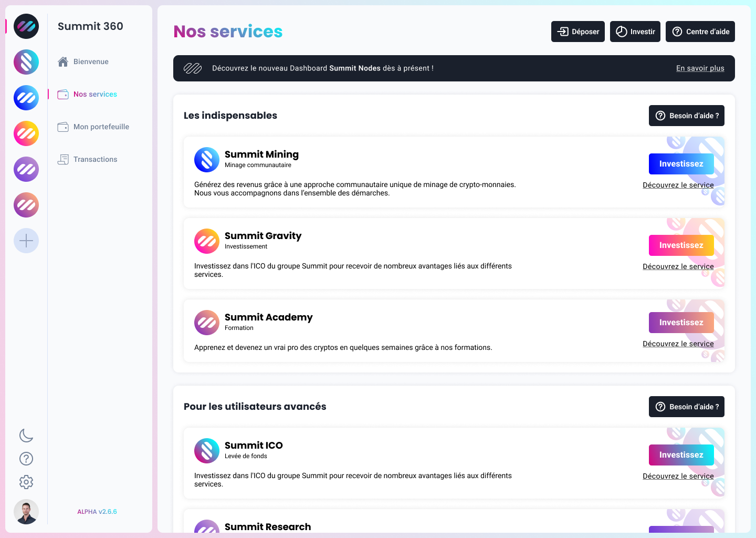This screenshot has height=538, width=756.
Task: Open Découvrez le service for Summit ICO
Action: pos(678,476)
